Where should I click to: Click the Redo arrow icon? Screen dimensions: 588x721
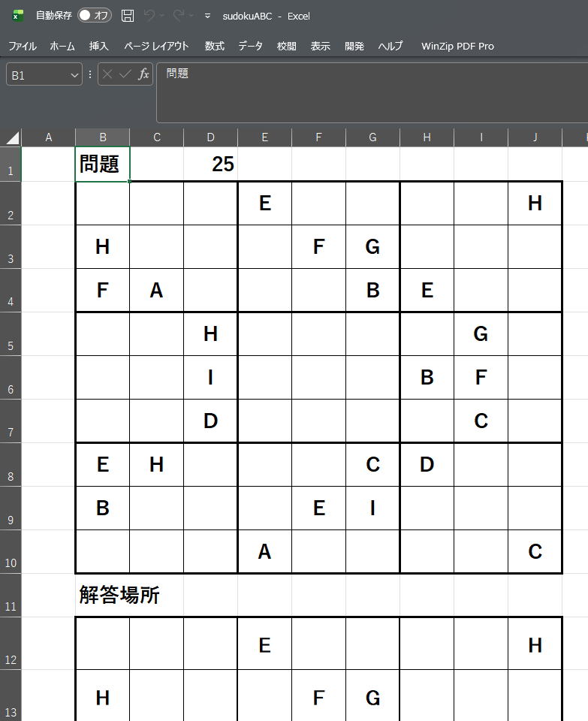pyautogui.click(x=179, y=16)
